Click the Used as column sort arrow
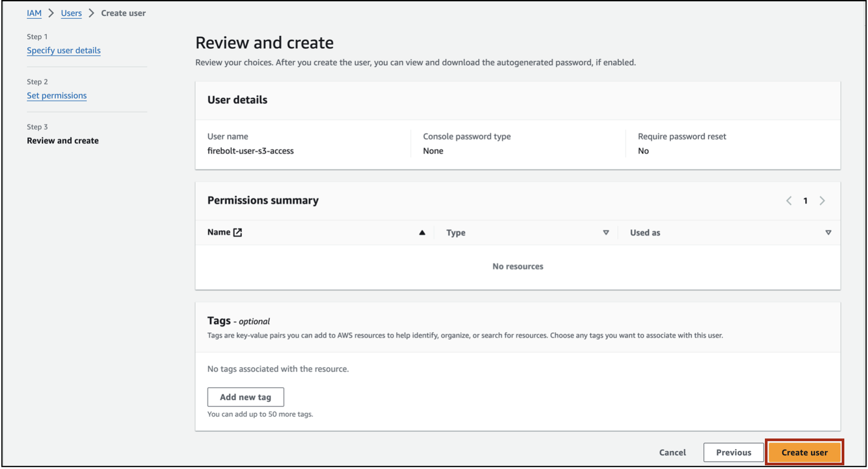 (x=828, y=232)
